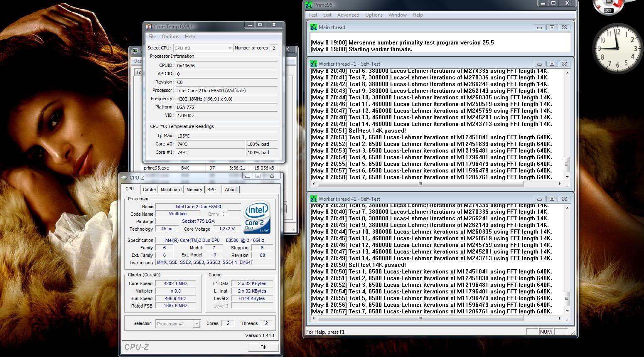The height and width of the screenshot is (357, 644).
Task: Click the Number of cores field in Core Temp
Action: (274, 48)
